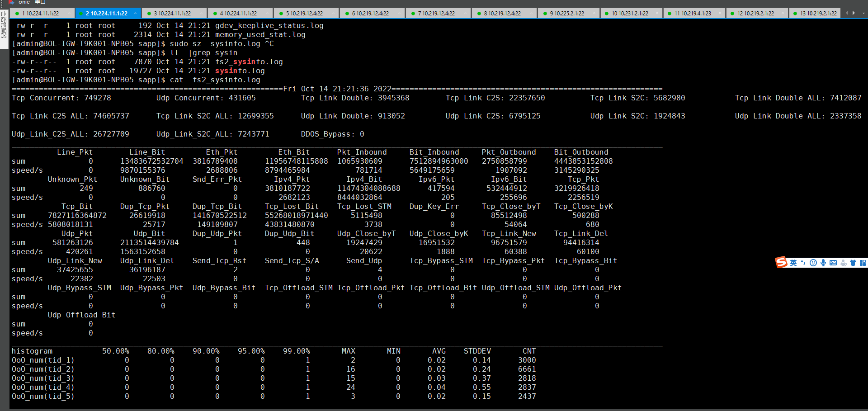868x411 pixels.
Task: Open the IME skin shirt icon
Action: pos(853,263)
